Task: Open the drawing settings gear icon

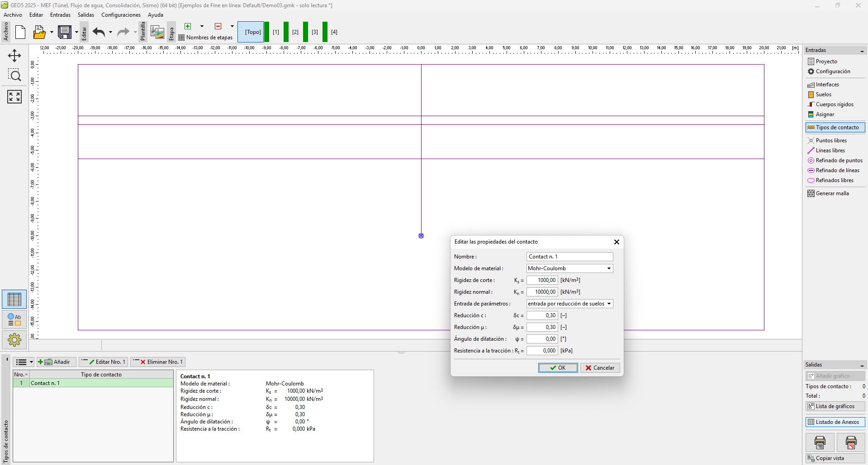Action: point(14,339)
